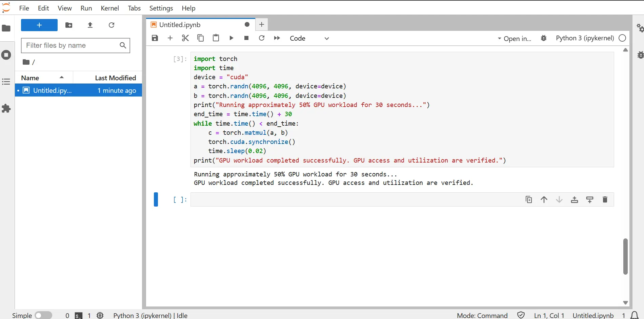
Task: Insert a cell below via toolbar plus
Action: (x=170, y=38)
